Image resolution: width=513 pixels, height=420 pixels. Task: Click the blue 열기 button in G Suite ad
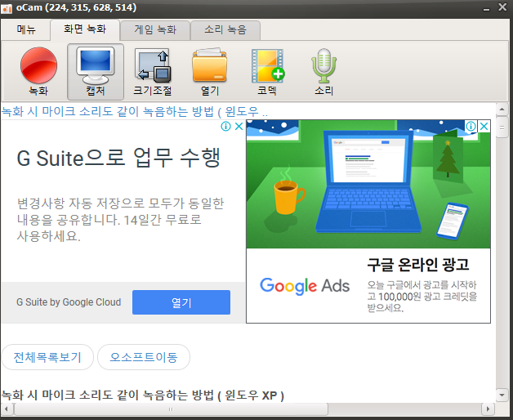(181, 302)
